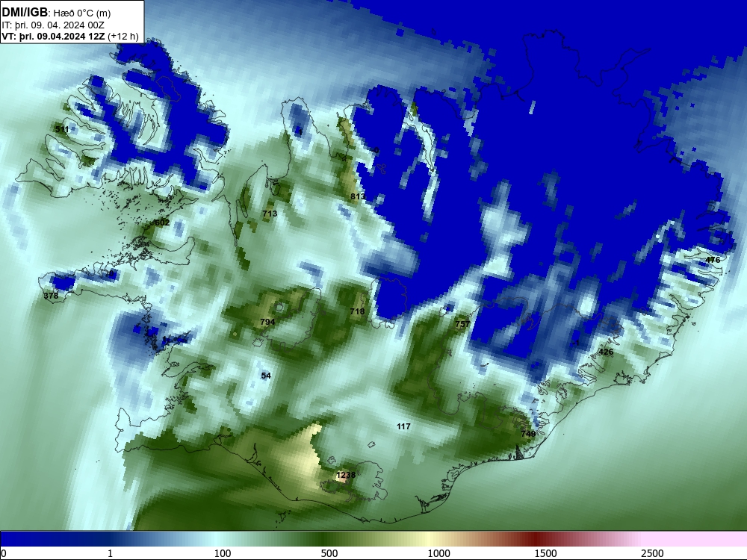Select the 813 value label
Viewport: 747px width, 560px height.
[358, 196]
